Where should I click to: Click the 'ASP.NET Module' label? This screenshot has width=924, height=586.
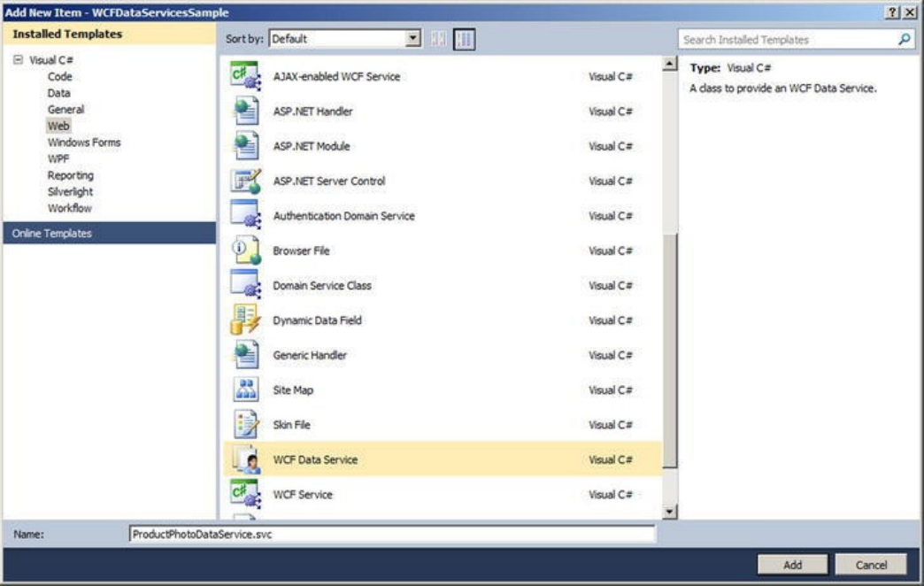(x=312, y=146)
